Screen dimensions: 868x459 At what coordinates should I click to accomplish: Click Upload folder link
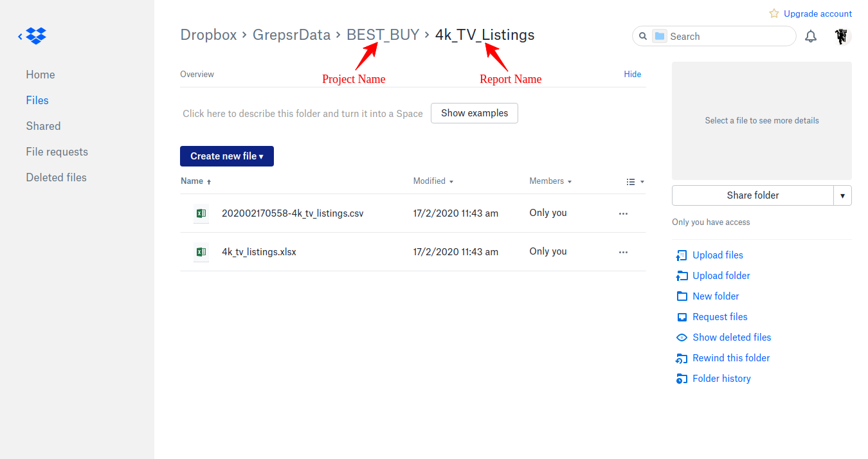[x=721, y=276]
